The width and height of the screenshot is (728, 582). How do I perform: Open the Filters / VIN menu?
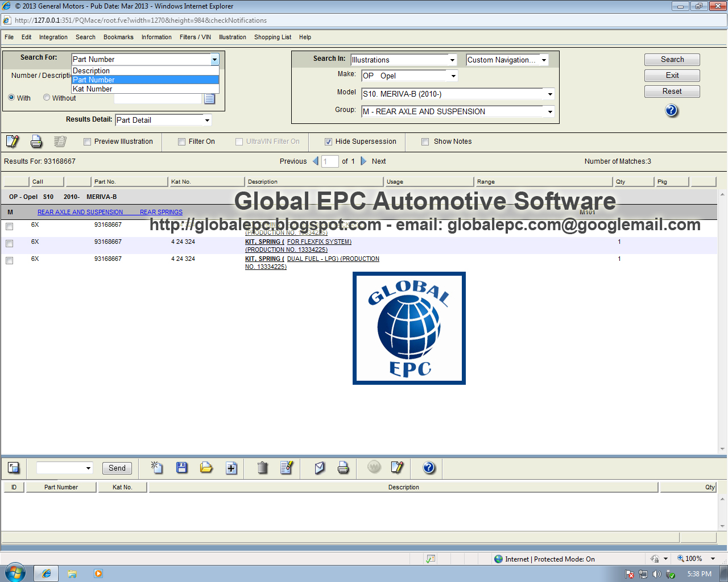(195, 37)
